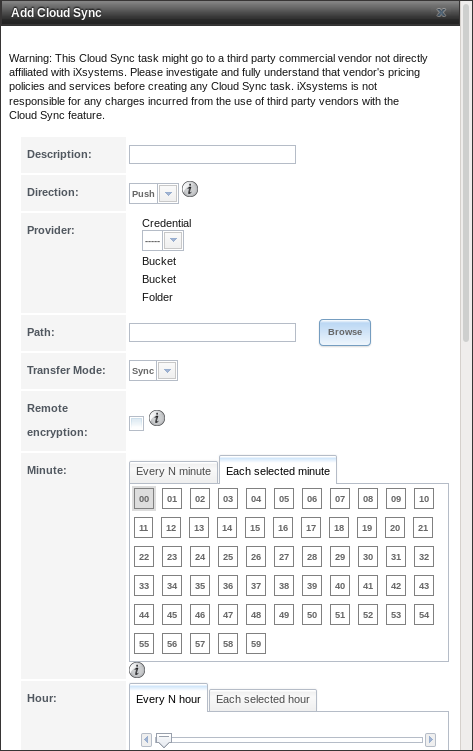Toggle minute 20 button
The height and width of the screenshot is (751, 473).
tap(395, 528)
